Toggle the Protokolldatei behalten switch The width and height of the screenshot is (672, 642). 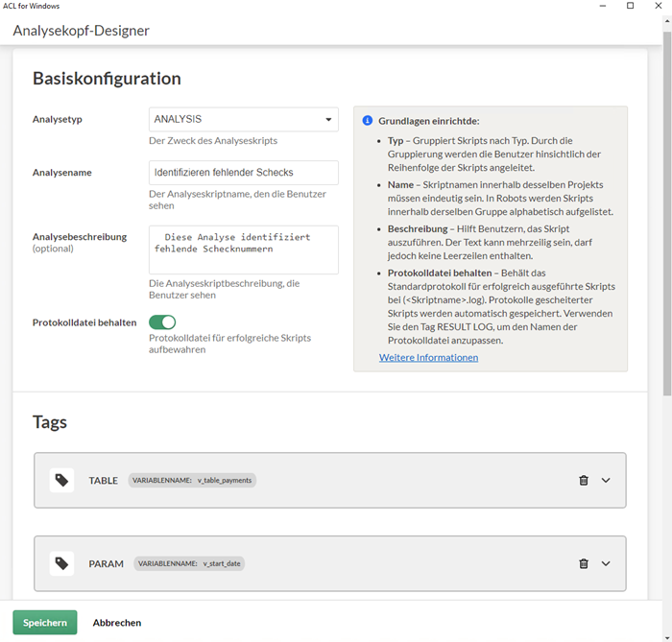pos(162,322)
